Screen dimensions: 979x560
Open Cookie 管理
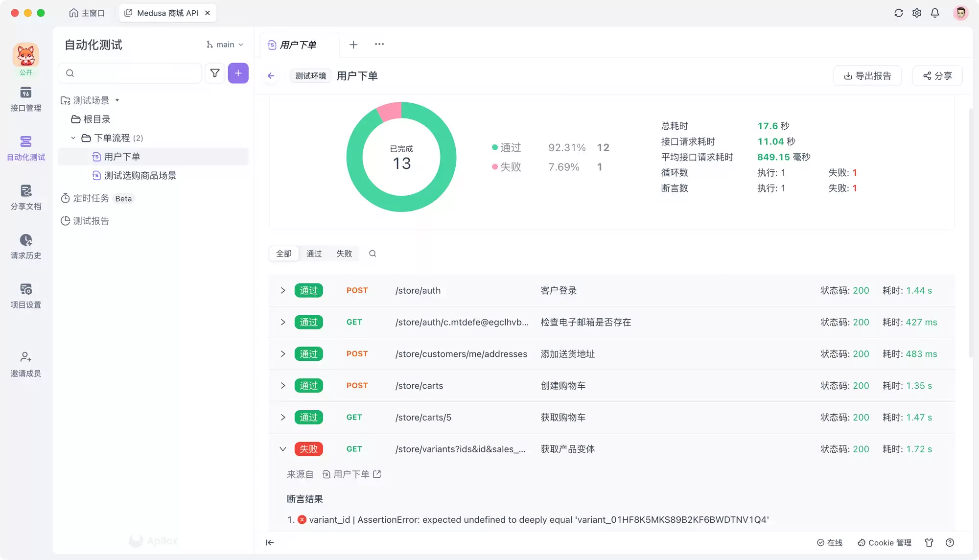tap(885, 542)
